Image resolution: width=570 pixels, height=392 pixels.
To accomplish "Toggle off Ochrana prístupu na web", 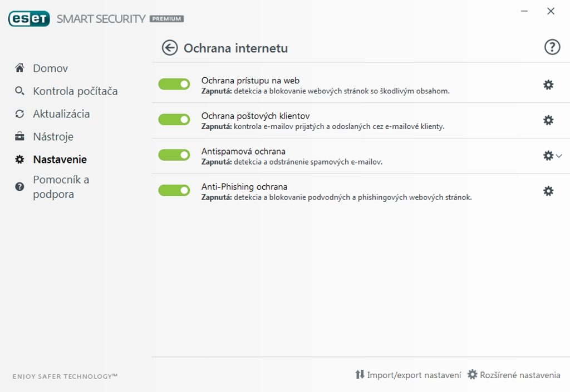I will pyautogui.click(x=174, y=84).
